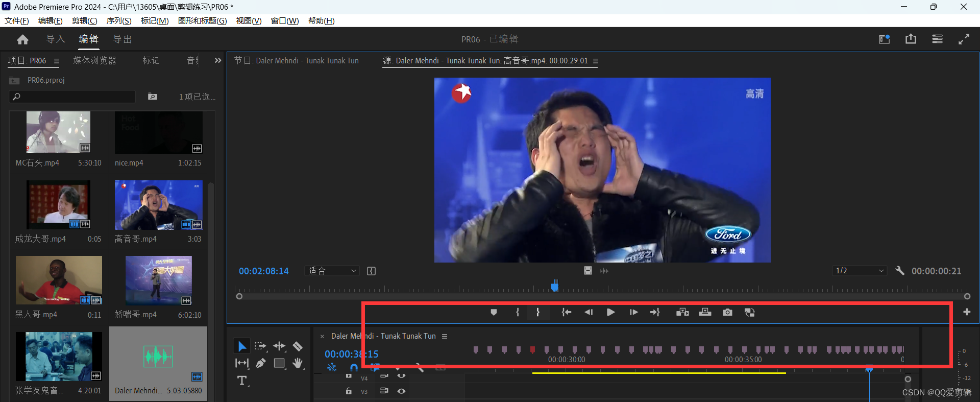Select the Slip tool
The height and width of the screenshot is (402, 980).
[x=242, y=363]
